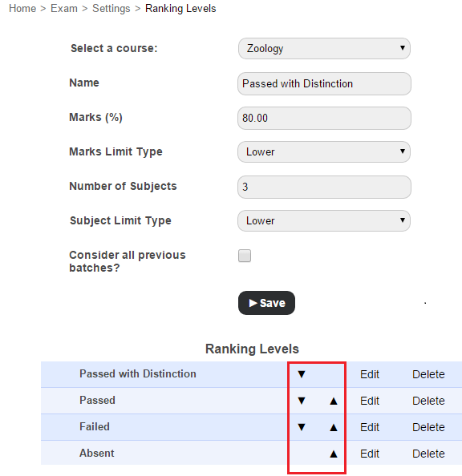
Task: Focus the Marks (%) input field
Action: (x=324, y=118)
